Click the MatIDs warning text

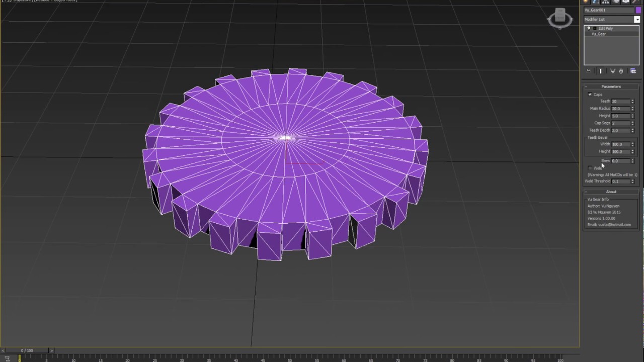click(612, 174)
